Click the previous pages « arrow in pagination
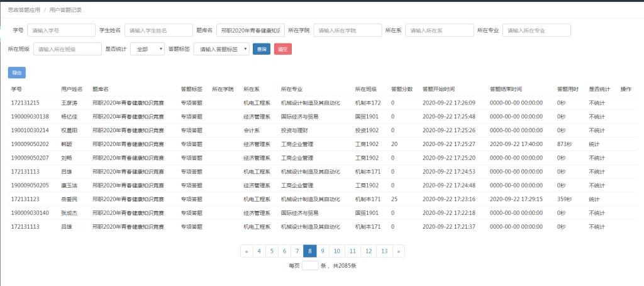Screen dimensions: 644x286 point(246,251)
